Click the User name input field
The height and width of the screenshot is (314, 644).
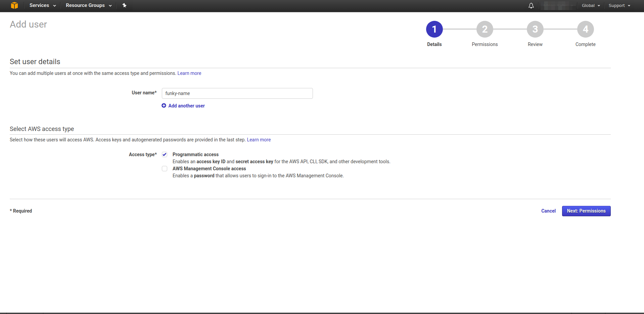(237, 93)
